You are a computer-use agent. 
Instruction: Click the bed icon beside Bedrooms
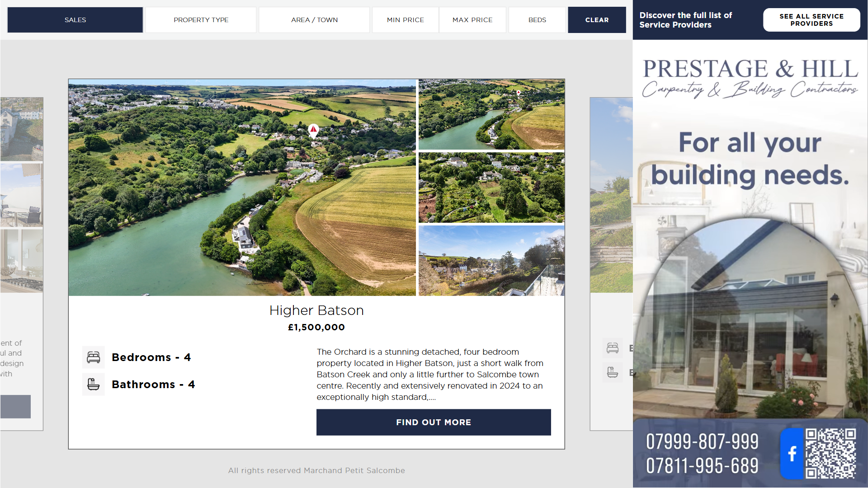(94, 357)
